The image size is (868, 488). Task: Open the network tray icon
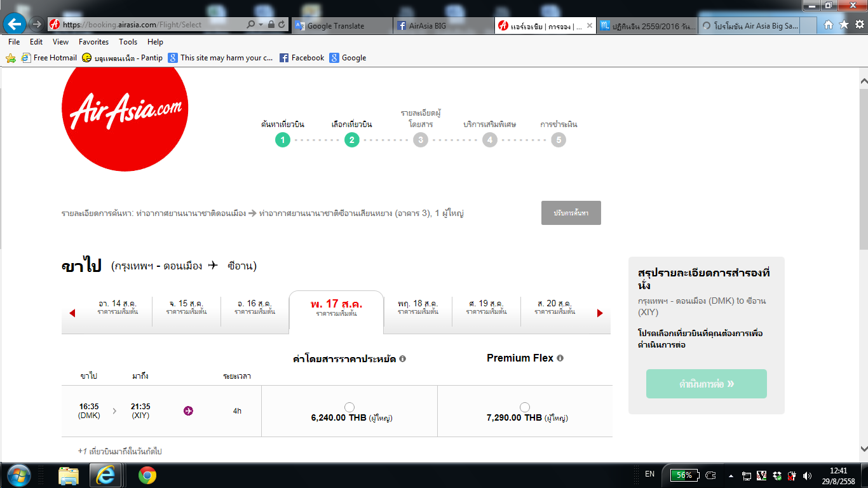[x=747, y=475]
